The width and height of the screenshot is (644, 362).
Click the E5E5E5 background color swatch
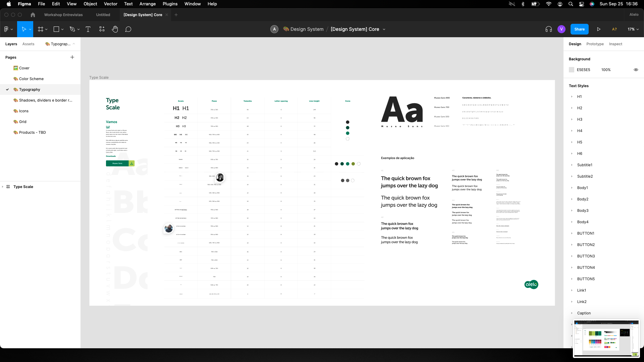tap(572, 70)
